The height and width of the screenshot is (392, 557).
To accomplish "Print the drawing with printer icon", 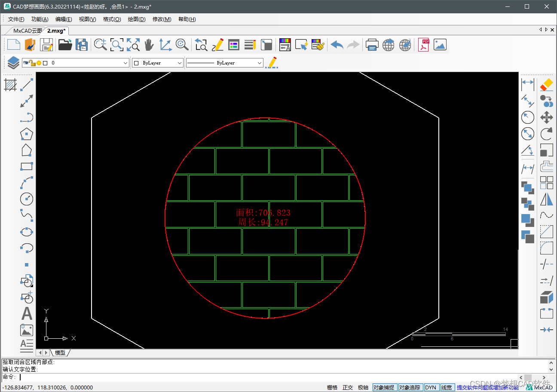I will pos(372,45).
